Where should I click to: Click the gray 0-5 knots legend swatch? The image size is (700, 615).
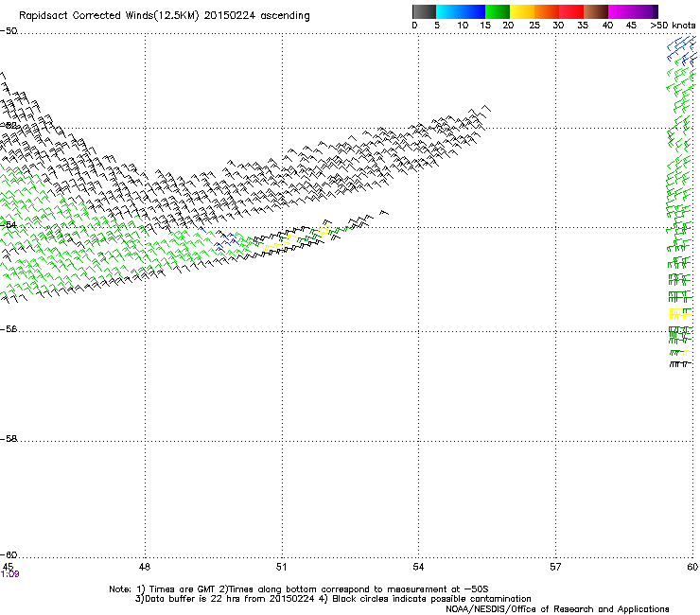(424, 11)
